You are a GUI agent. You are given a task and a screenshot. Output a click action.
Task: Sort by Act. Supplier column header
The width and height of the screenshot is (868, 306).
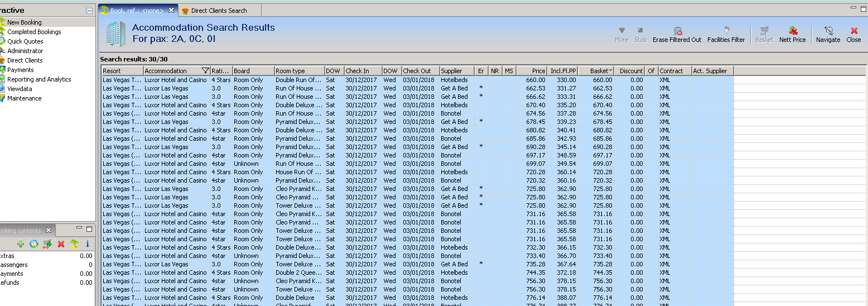coord(712,71)
